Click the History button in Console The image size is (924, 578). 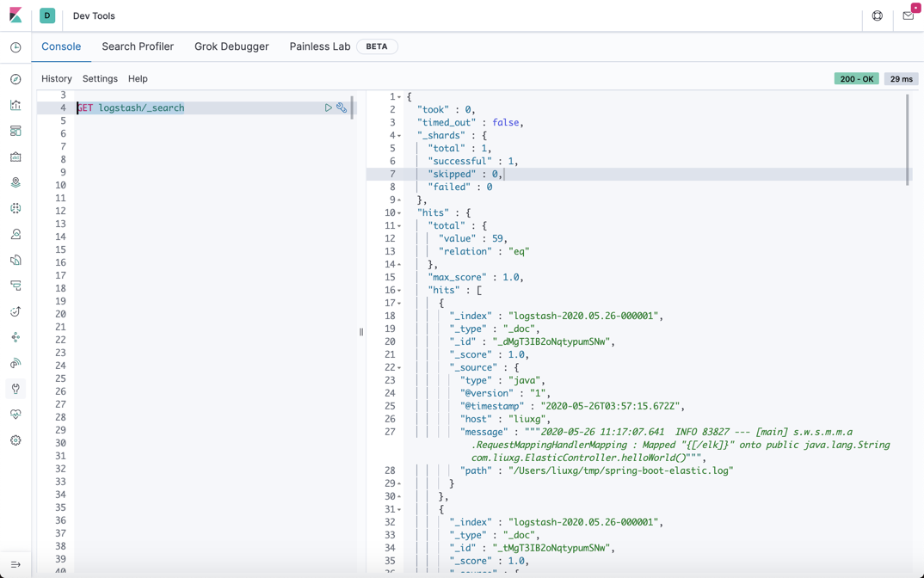[57, 78]
